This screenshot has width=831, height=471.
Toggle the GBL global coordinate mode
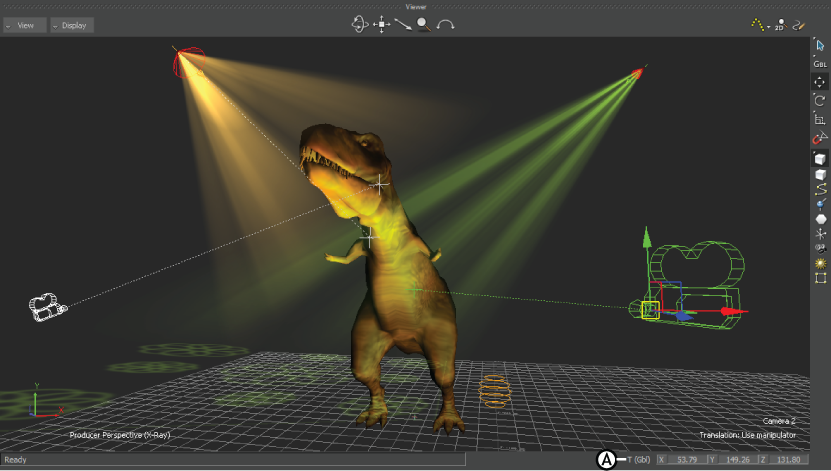click(x=820, y=63)
